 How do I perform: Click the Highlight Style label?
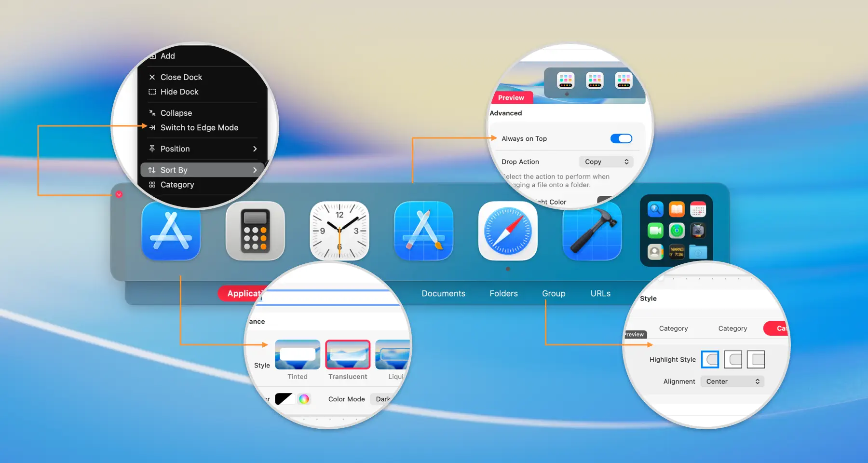672,359
